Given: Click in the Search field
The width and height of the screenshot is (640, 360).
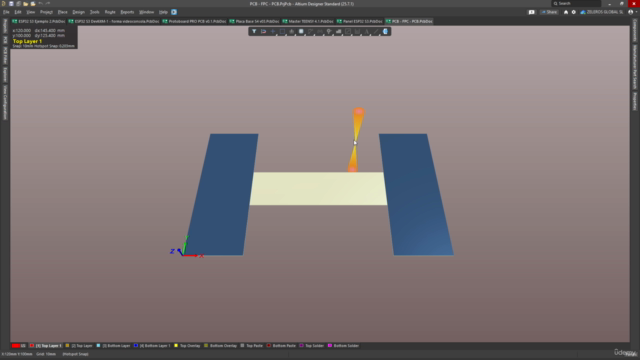Looking at the screenshot, I should pos(576,4).
